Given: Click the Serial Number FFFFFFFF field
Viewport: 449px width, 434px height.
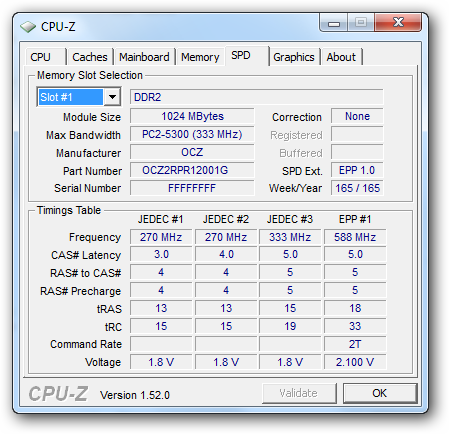Looking at the screenshot, I should 192,188.
